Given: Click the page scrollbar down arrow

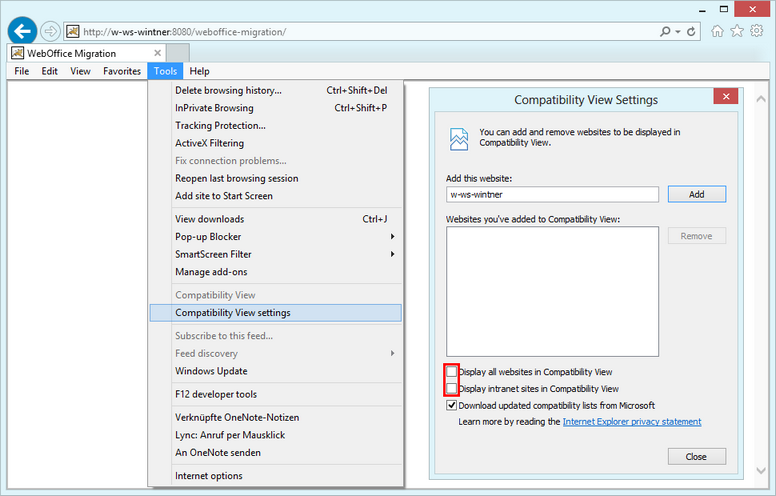Looking at the screenshot, I should point(761,470).
